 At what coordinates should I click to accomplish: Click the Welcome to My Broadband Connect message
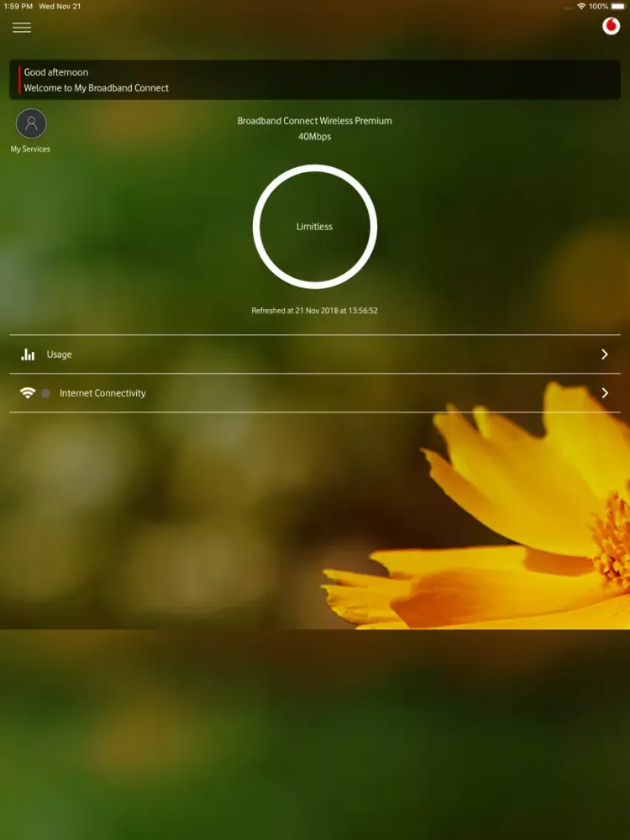(97, 88)
